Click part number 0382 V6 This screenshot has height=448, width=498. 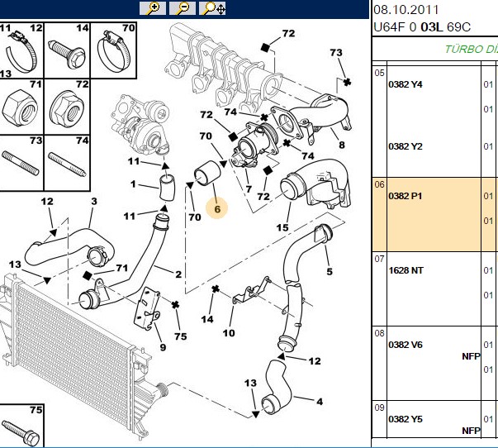406,345
